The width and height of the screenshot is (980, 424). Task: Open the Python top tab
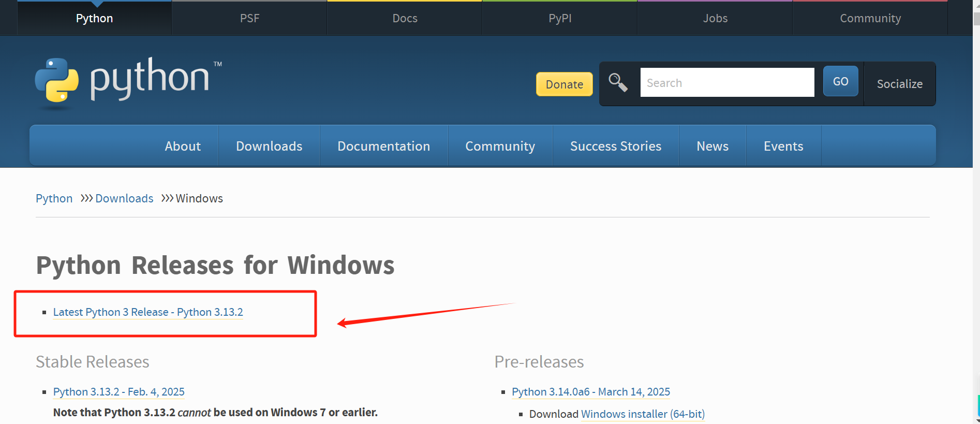(94, 18)
